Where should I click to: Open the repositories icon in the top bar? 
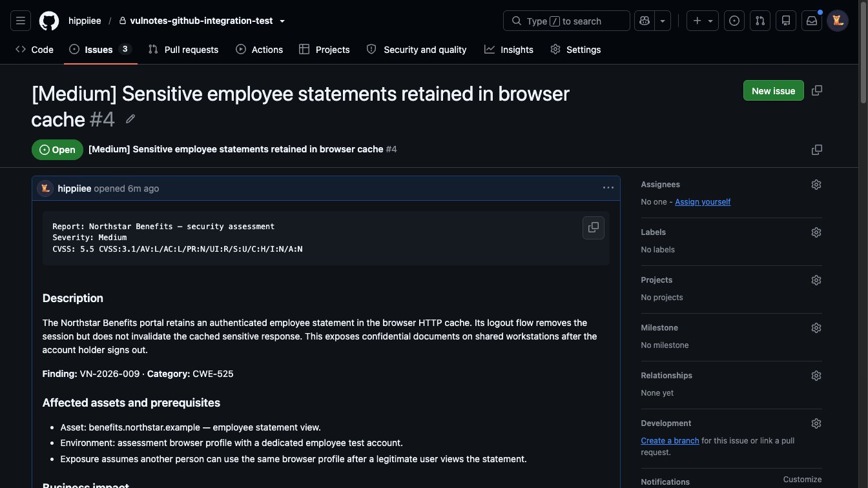[786, 21]
